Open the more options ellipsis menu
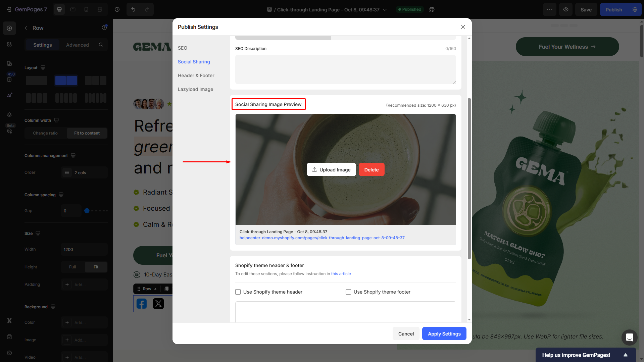The width and height of the screenshot is (644, 362). tap(550, 9)
